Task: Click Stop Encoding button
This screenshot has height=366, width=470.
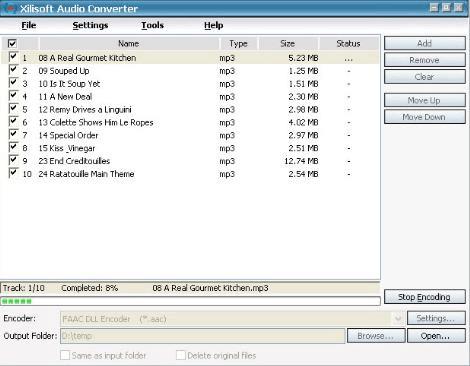Action: (x=425, y=297)
